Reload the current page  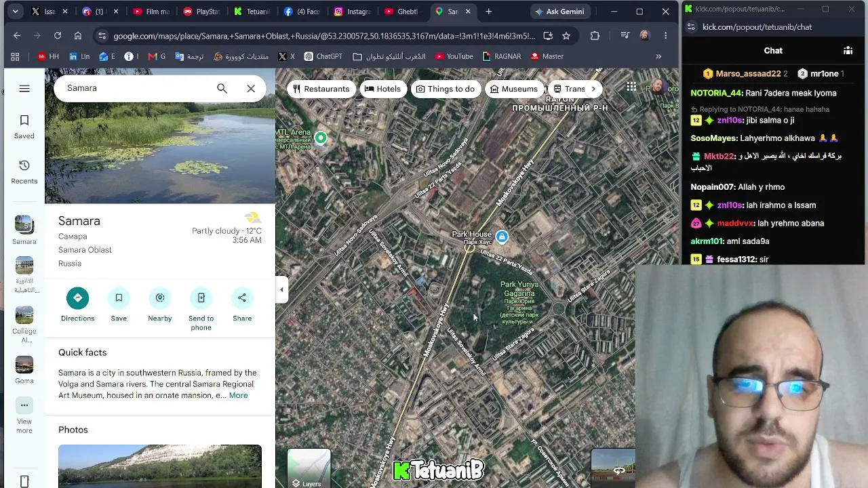point(58,36)
